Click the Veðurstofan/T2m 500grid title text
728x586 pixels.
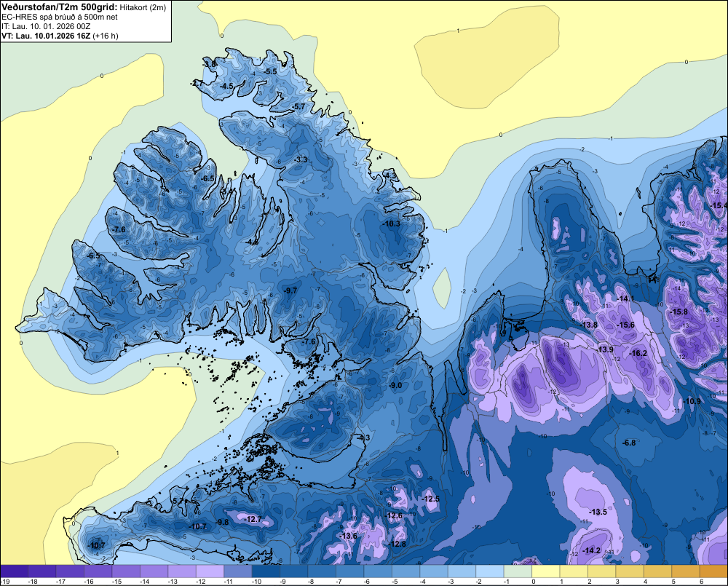(60, 7)
